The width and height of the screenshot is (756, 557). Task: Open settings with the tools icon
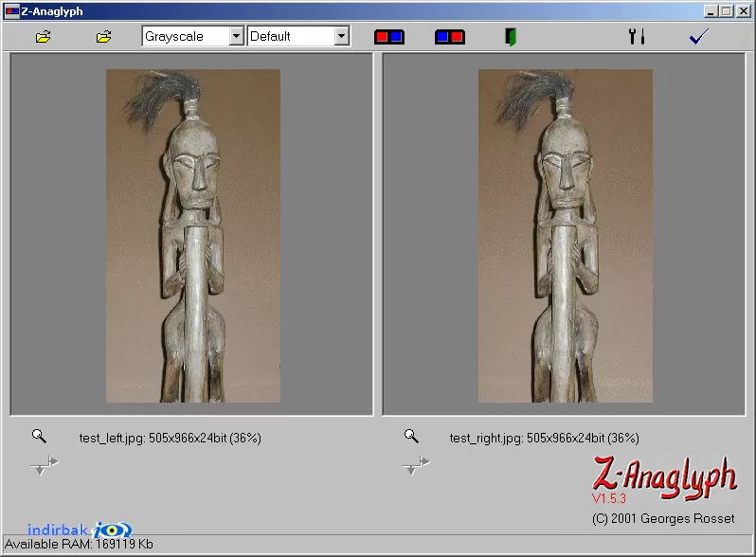coord(637,36)
